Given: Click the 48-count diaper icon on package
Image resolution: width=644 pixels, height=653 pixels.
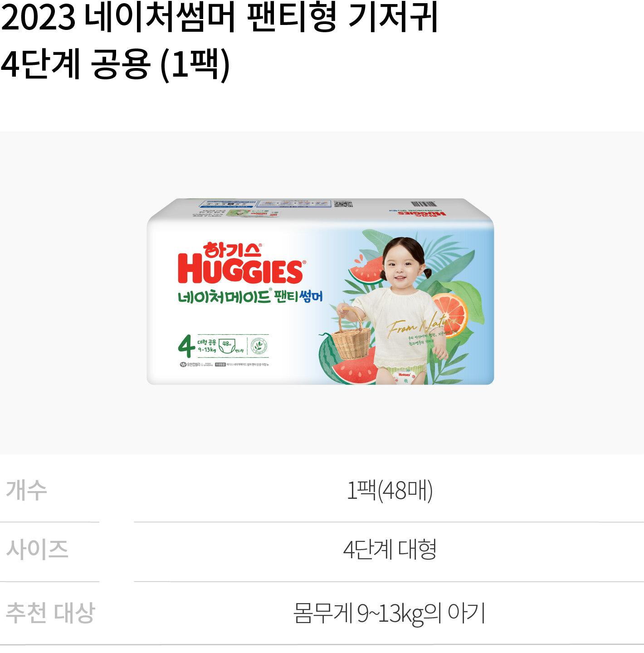Looking at the screenshot, I should 227,346.
